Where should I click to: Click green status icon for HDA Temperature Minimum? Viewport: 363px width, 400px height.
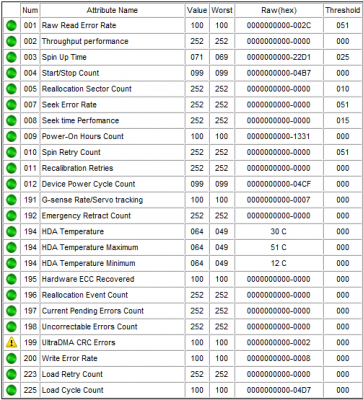coord(11,263)
